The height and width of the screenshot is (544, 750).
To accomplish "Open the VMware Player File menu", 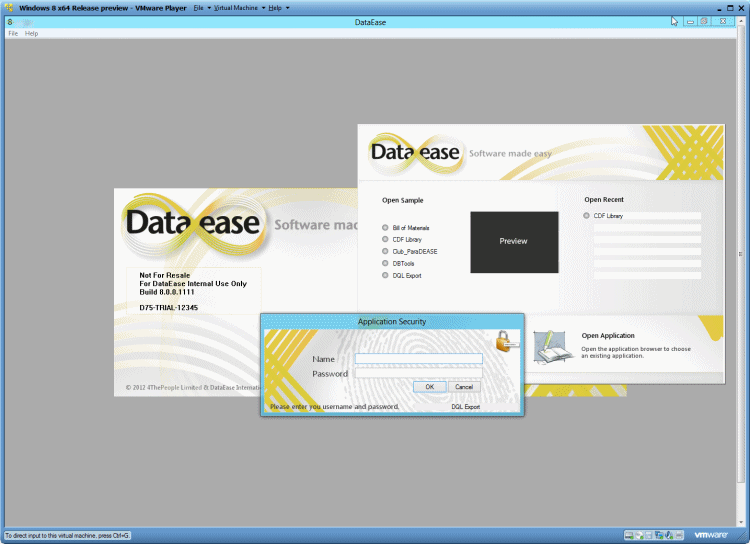I will [x=199, y=8].
